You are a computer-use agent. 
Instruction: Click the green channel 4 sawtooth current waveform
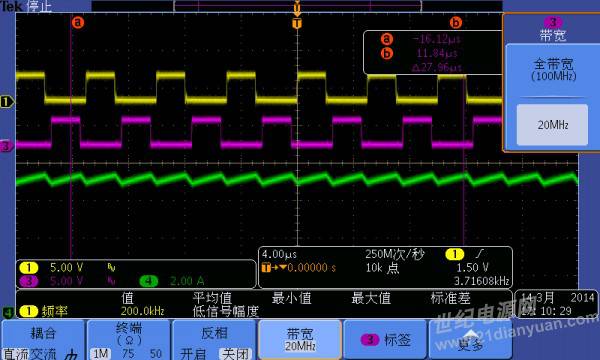coord(297,179)
